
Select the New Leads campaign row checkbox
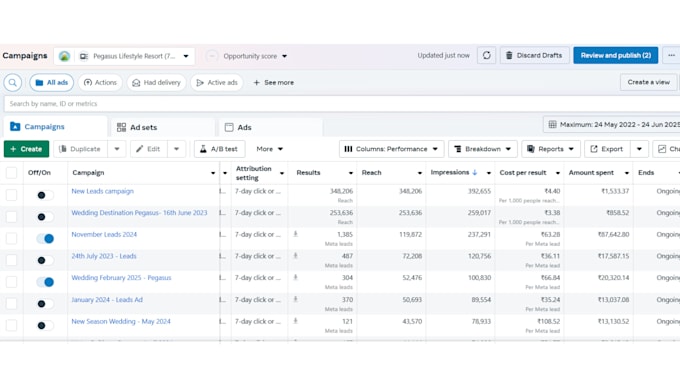[11, 195]
